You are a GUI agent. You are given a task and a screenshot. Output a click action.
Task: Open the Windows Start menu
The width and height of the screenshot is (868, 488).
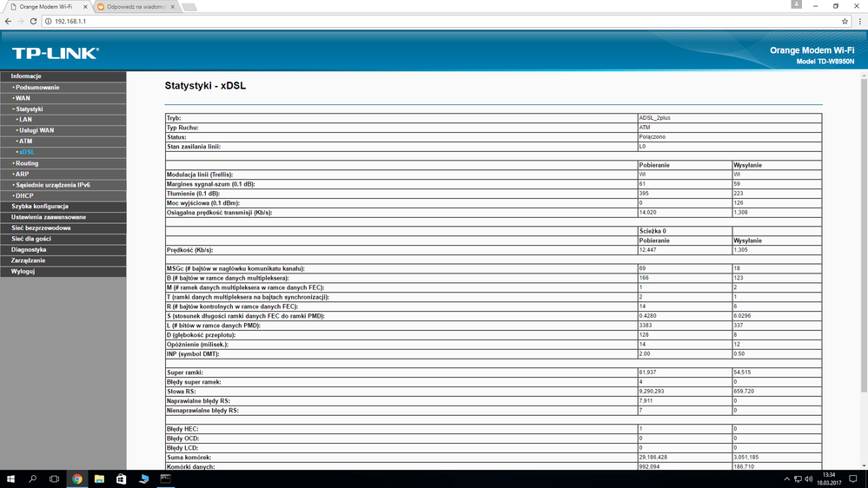[x=10, y=478]
